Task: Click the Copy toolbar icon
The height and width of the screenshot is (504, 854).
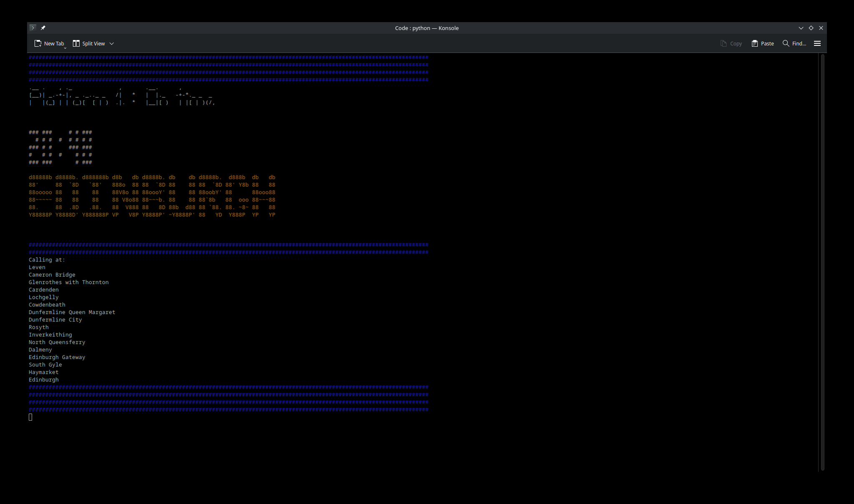Action: tap(724, 43)
